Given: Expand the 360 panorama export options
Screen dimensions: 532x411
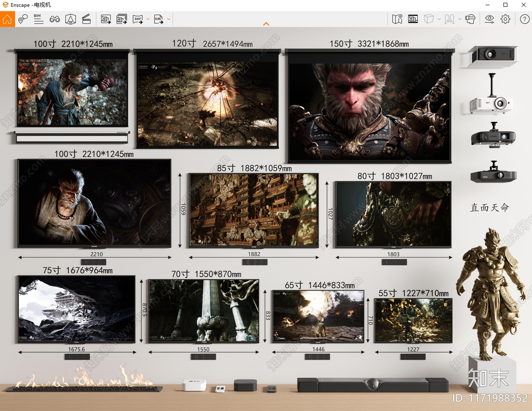Looking at the screenshot, I should [148, 19].
